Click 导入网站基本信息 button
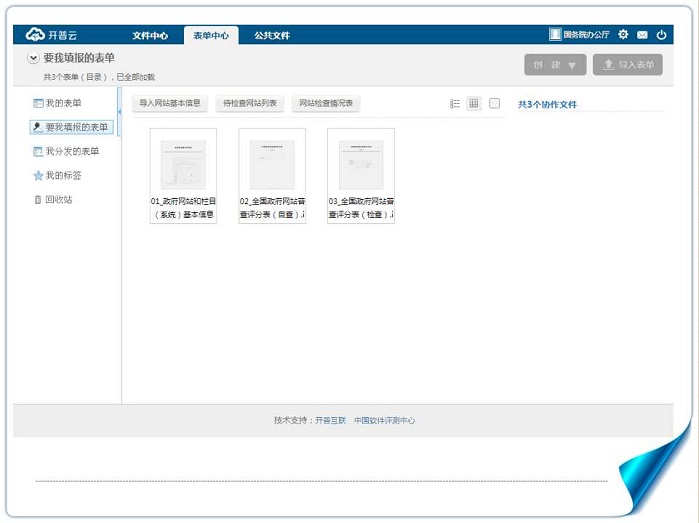 170,103
